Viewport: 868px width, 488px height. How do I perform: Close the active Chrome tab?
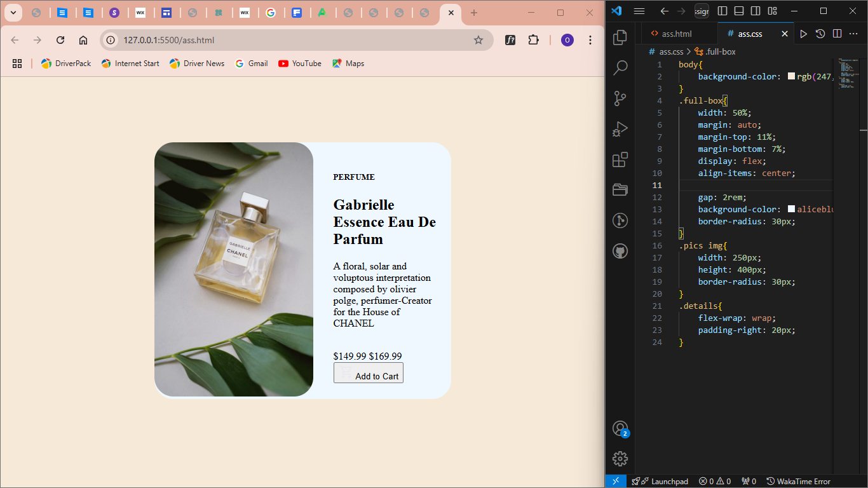coord(451,13)
